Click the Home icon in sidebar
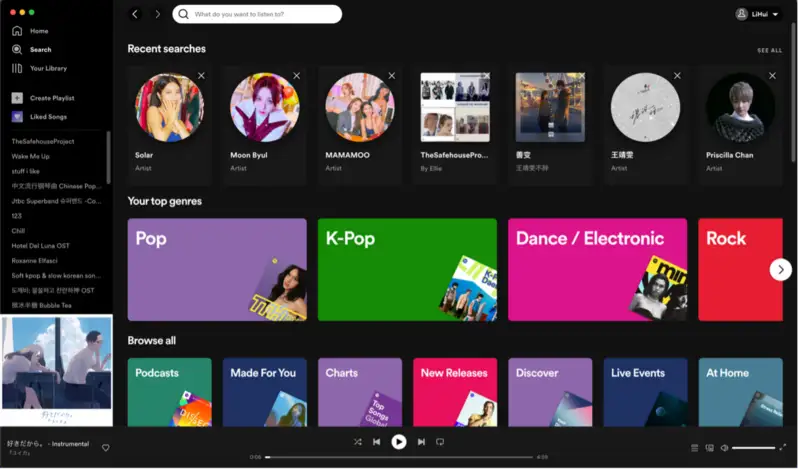Image resolution: width=800 pixels, height=469 pixels. tap(17, 31)
